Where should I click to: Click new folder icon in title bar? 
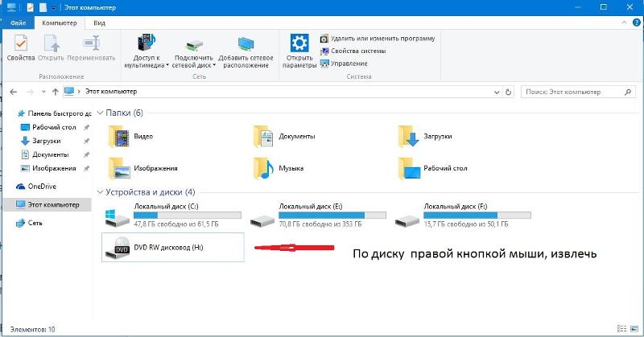coord(43,7)
